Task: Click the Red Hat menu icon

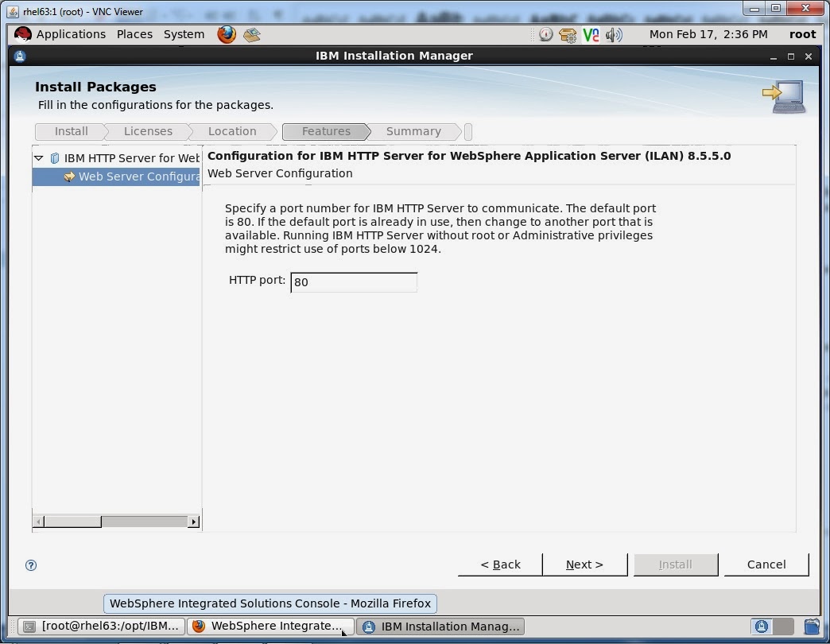Action: point(21,34)
